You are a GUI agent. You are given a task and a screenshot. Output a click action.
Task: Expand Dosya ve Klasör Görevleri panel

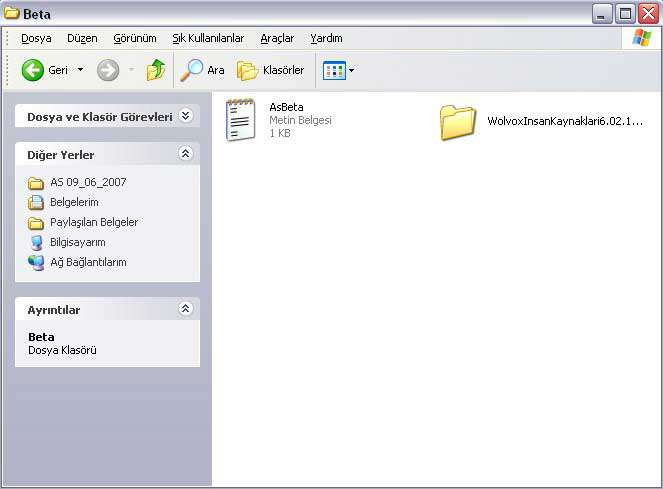185,115
